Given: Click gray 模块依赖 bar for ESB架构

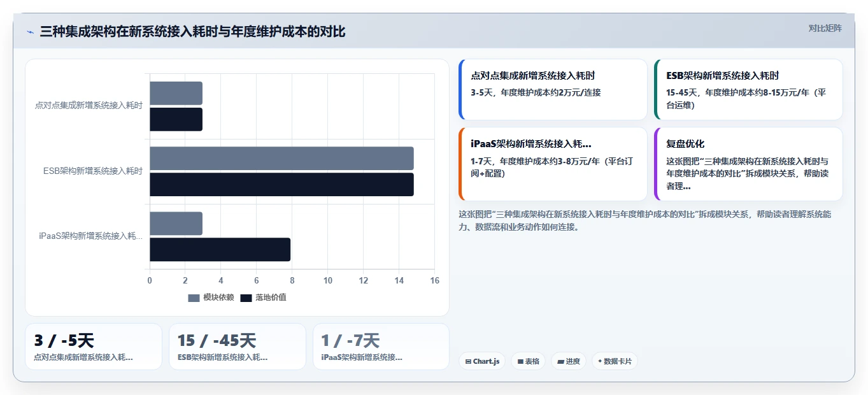Looking at the screenshot, I should pyautogui.click(x=281, y=158).
